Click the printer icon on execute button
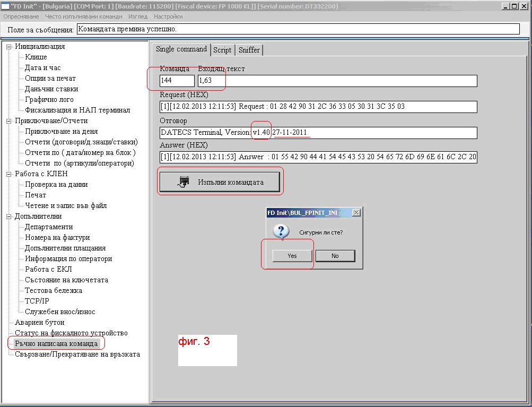The width and height of the screenshot is (532, 407). (x=184, y=182)
